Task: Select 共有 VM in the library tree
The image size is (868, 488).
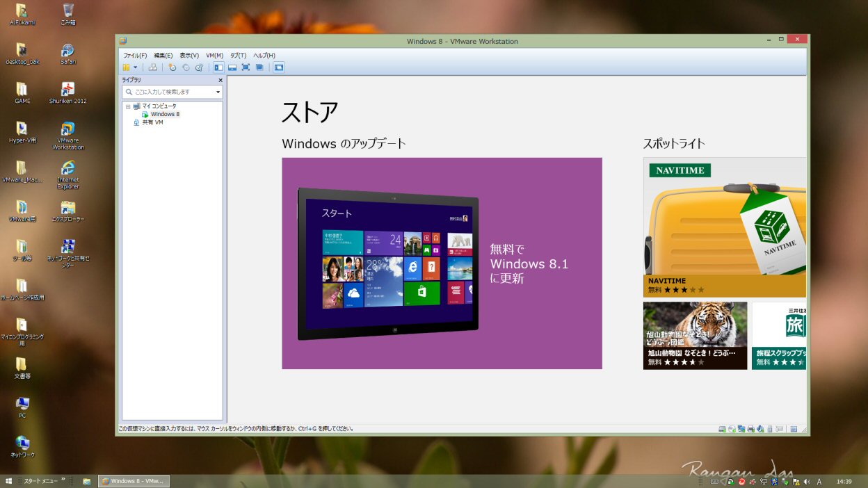Action: (x=152, y=122)
